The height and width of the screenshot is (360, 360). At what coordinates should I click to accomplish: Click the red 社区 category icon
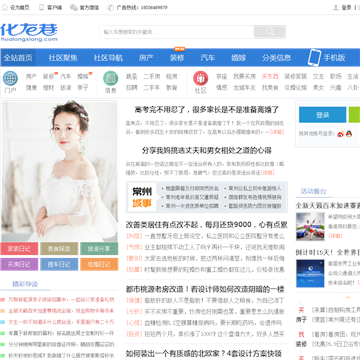pos(201,79)
